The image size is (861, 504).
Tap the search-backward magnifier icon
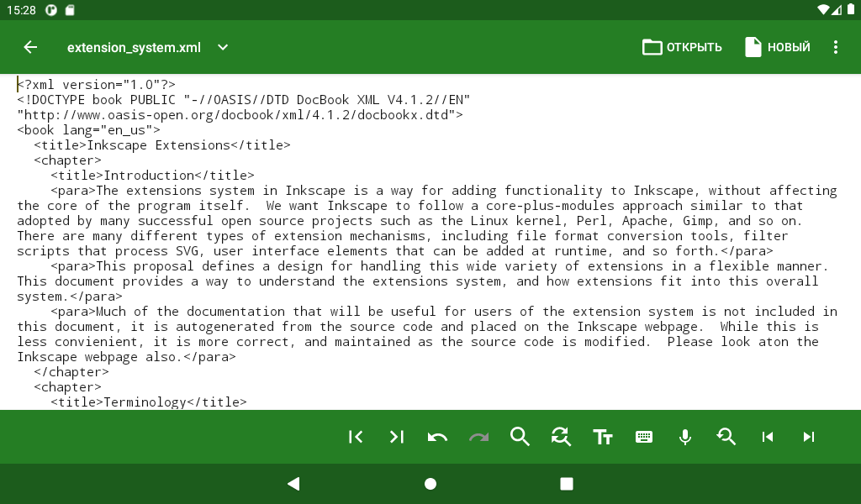click(x=726, y=437)
